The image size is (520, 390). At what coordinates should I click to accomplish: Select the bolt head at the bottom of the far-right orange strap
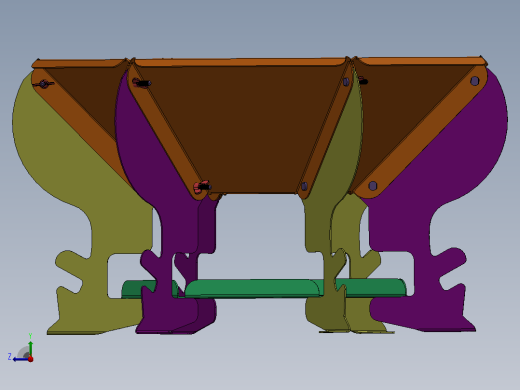point(373,185)
